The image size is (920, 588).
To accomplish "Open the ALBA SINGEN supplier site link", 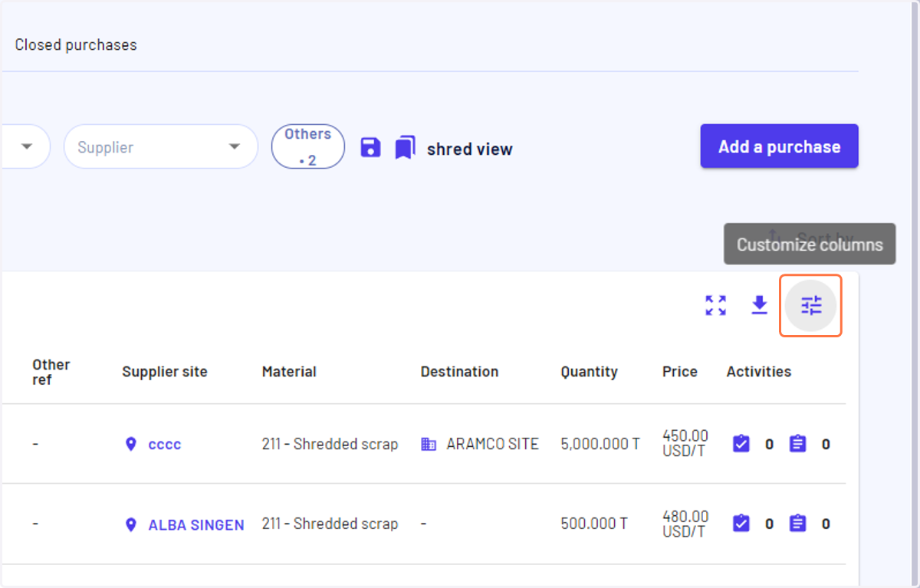I will (196, 525).
